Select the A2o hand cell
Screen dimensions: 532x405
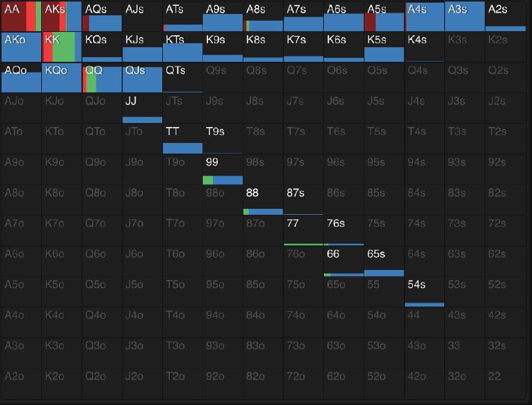[21, 383]
